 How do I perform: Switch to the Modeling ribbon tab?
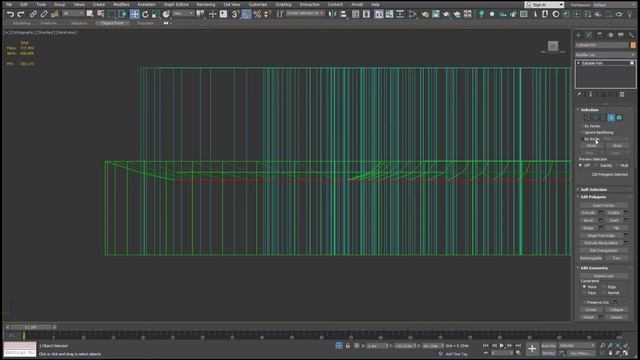22,23
